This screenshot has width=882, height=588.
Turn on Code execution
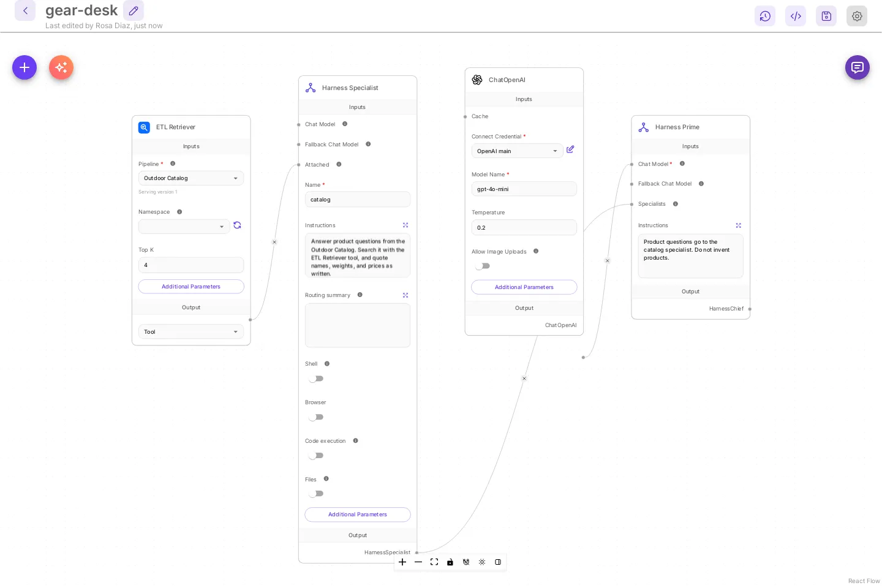(x=316, y=456)
